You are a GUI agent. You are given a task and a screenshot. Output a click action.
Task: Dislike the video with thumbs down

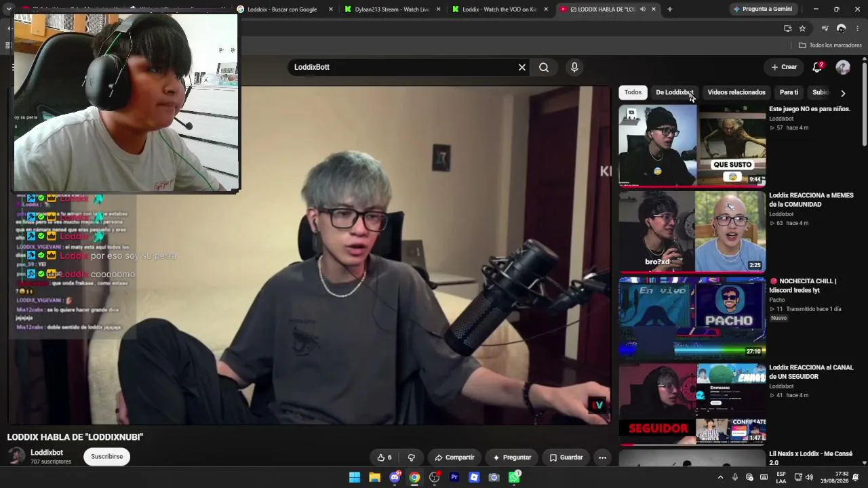(x=411, y=457)
